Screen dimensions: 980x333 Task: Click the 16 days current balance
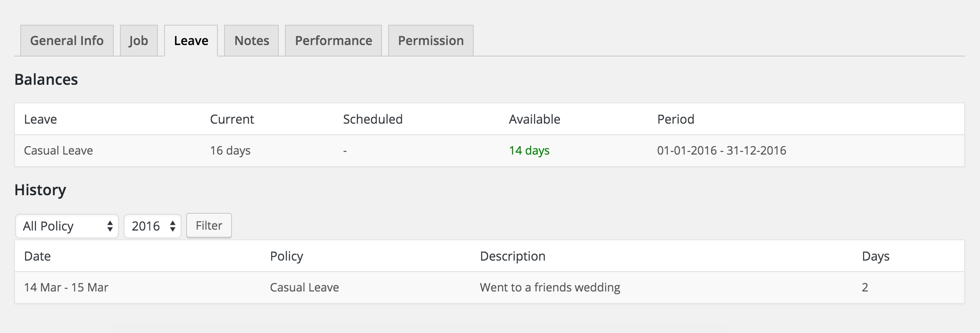click(230, 151)
